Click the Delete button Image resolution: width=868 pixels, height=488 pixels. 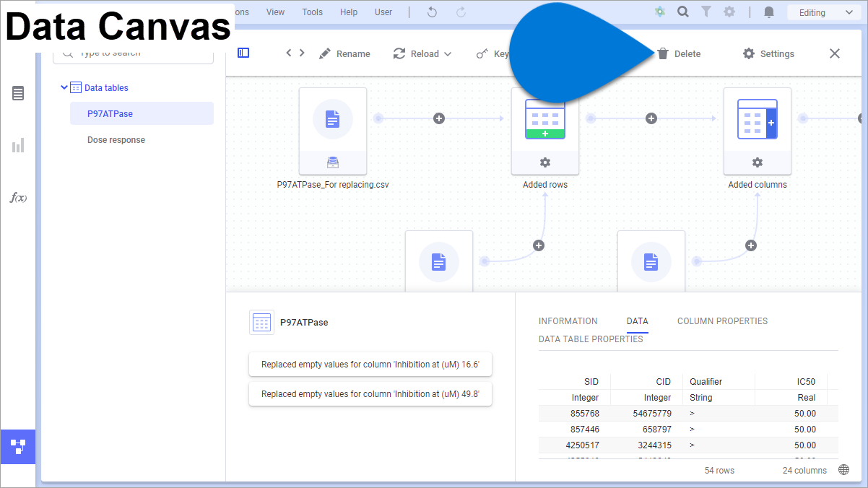679,53
